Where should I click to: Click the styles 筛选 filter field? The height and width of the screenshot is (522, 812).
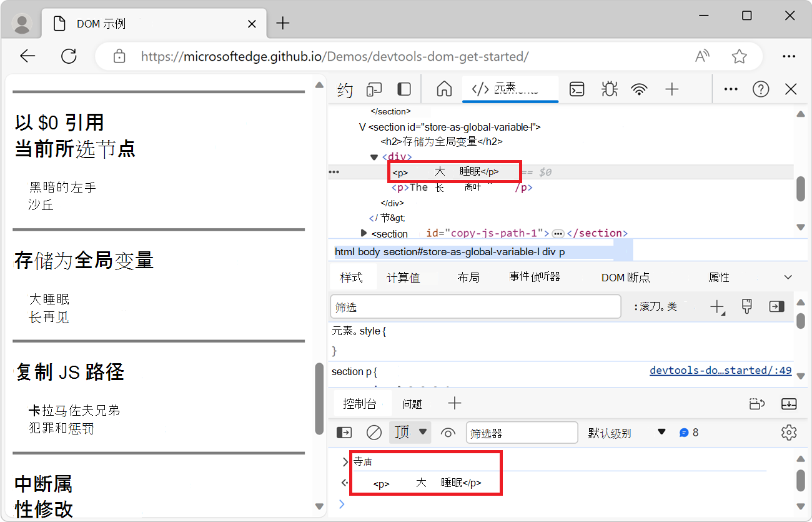(475, 307)
